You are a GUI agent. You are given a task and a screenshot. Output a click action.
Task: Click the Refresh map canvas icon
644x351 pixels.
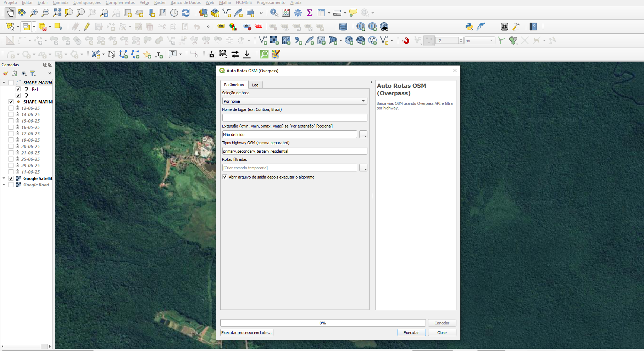[x=186, y=13]
